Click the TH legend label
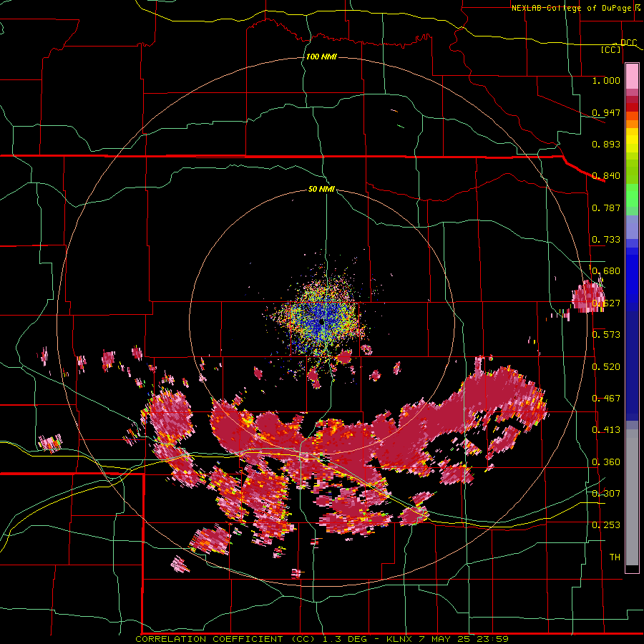The width and height of the screenshot is (644, 644). tap(615, 557)
